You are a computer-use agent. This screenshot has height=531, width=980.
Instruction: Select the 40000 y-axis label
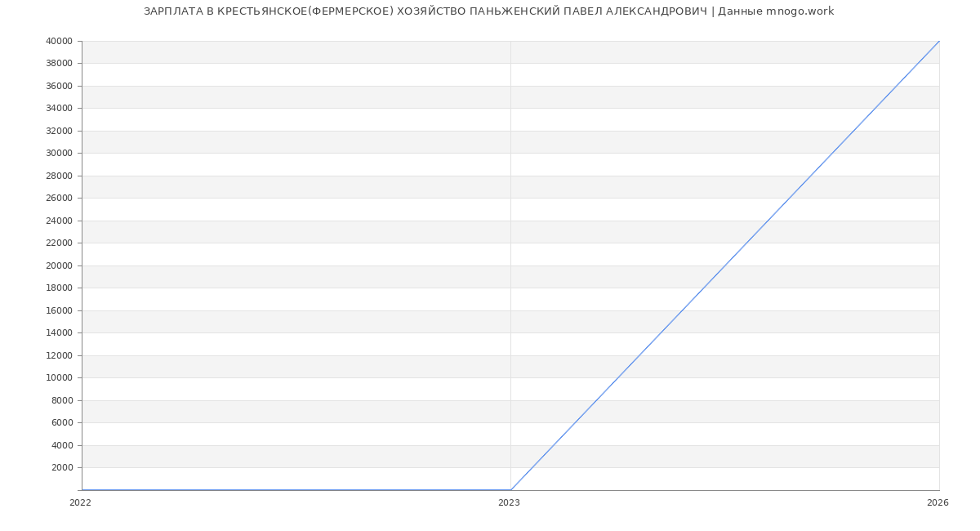pos(59,41)
